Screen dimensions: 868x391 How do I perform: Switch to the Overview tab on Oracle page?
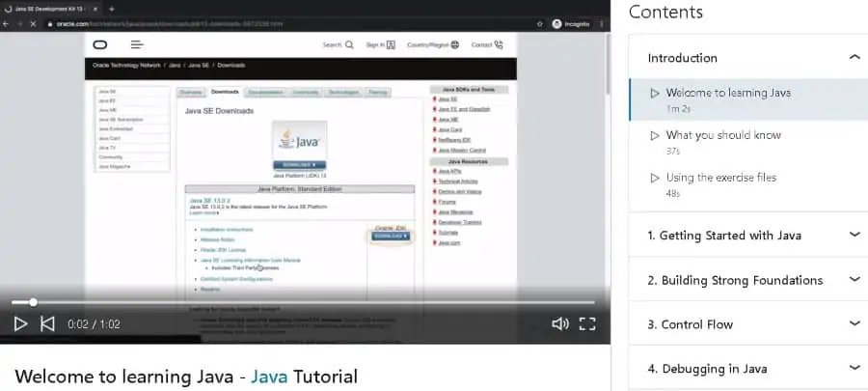190,92
